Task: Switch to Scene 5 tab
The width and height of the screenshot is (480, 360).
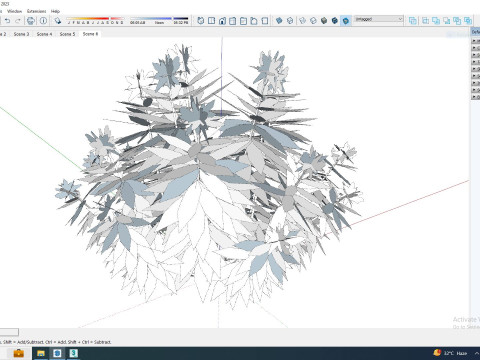Action: click(67, 34)
